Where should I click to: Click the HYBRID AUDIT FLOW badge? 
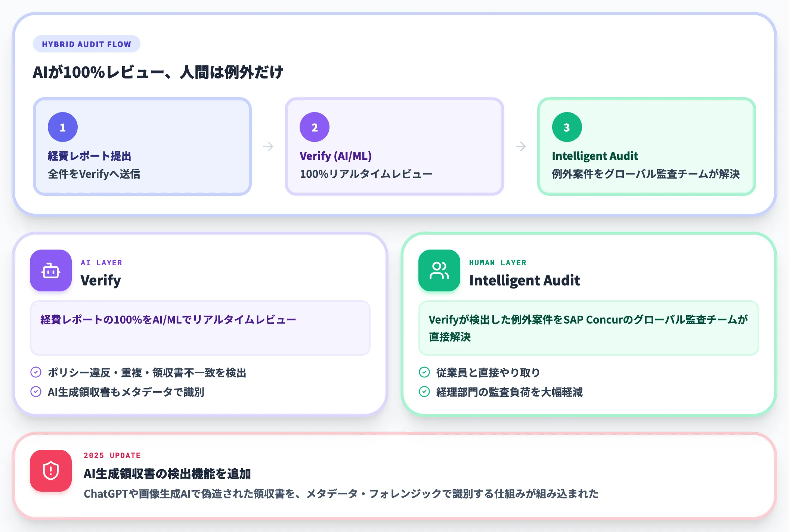[87, 44]
